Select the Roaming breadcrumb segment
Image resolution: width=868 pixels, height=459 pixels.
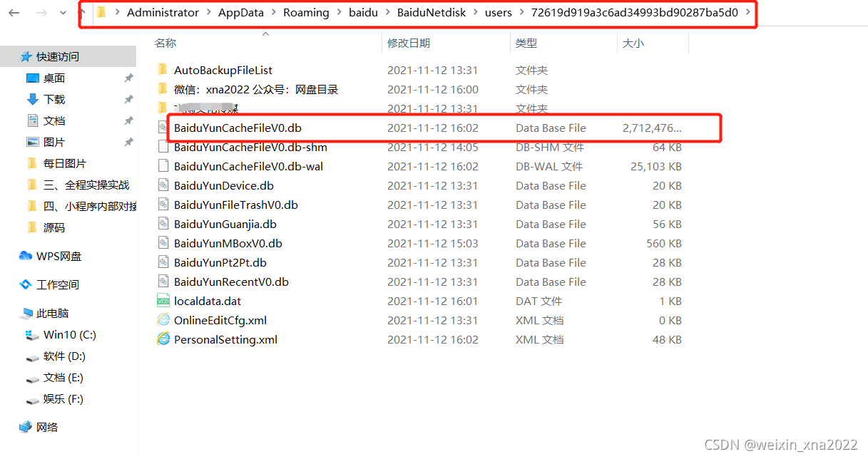click(306, 12)
